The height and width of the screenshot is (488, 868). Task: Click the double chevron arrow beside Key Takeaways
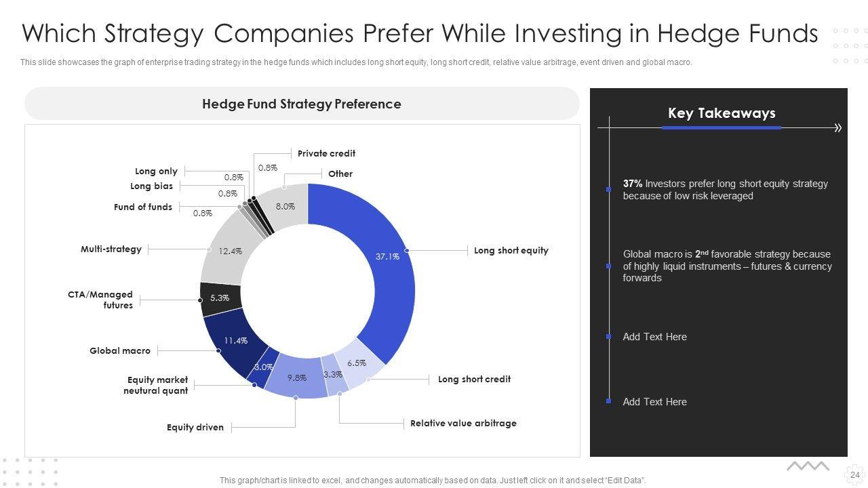[x=838, y=127]
